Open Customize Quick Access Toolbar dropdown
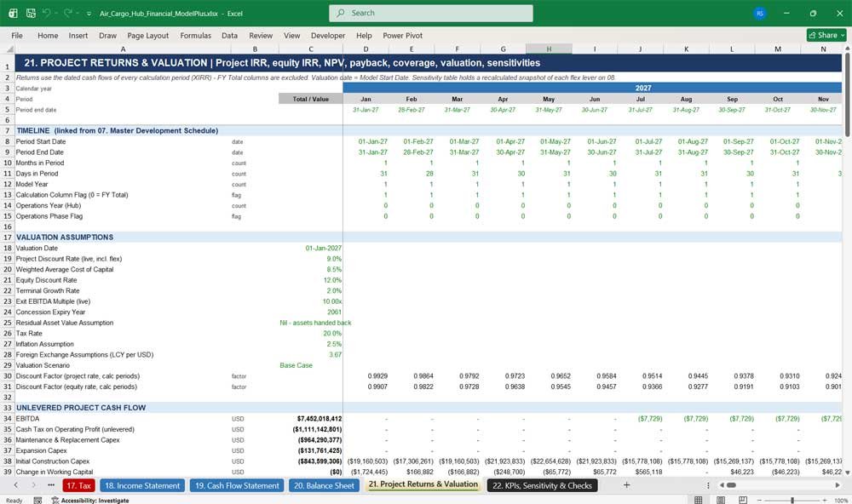 pos(89,14)
